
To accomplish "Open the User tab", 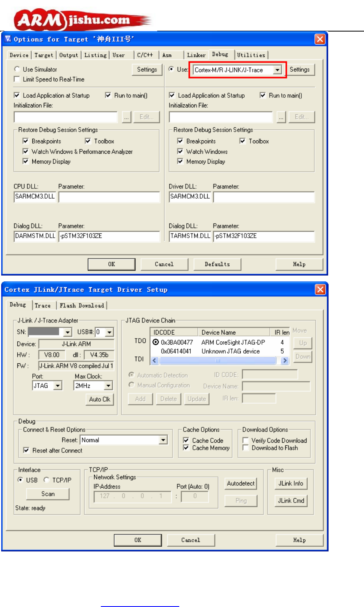I will tap(119, 55).
